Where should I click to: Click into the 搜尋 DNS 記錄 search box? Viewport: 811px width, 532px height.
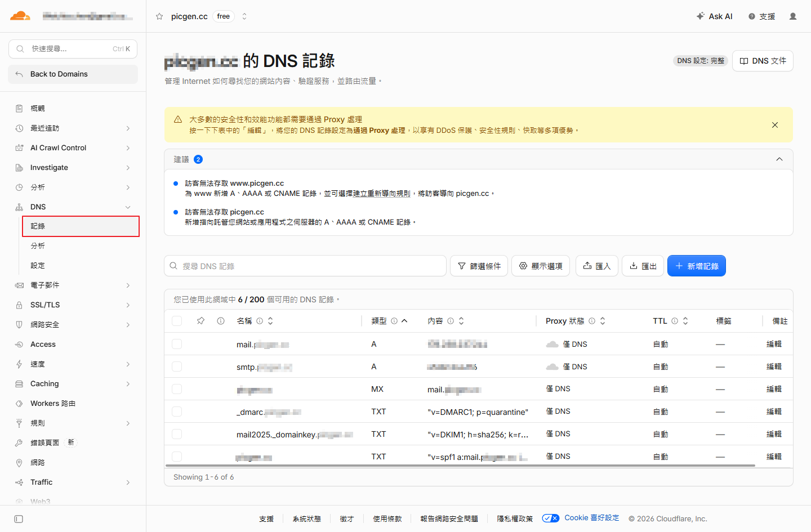pos(305,266)
